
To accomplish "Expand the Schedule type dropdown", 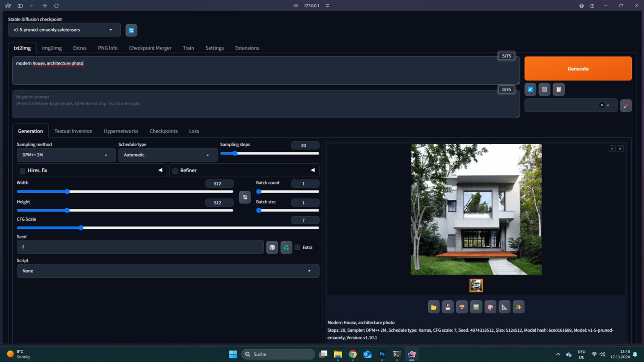I will point(167,155).
